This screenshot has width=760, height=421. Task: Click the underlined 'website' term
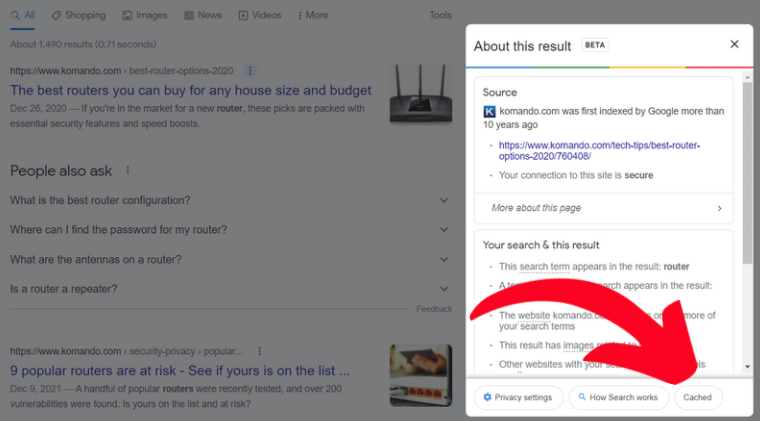pyautogui.click(x=534, y=316)
